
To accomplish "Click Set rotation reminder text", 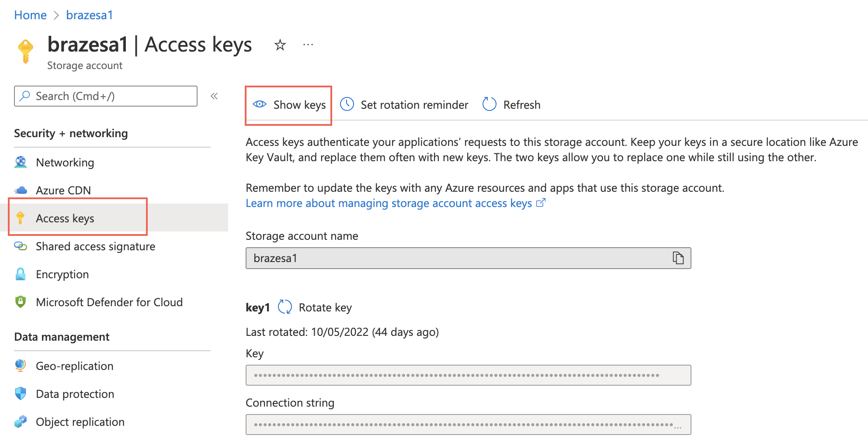I will point(414,105).
